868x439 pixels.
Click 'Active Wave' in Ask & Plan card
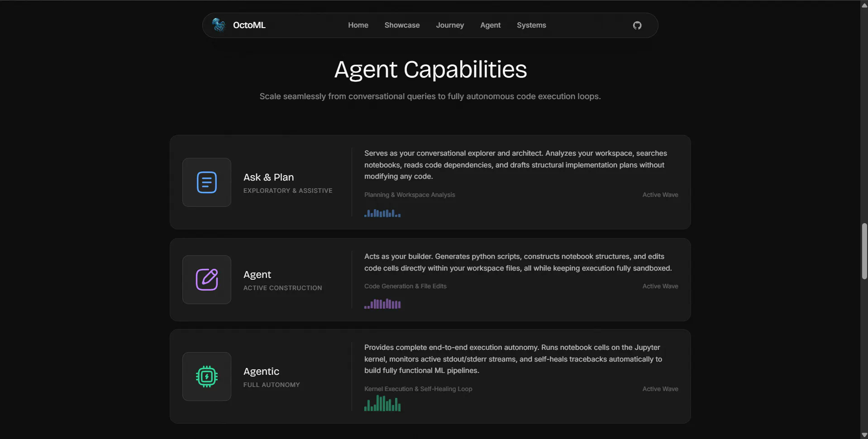click(x=660, y=195)
